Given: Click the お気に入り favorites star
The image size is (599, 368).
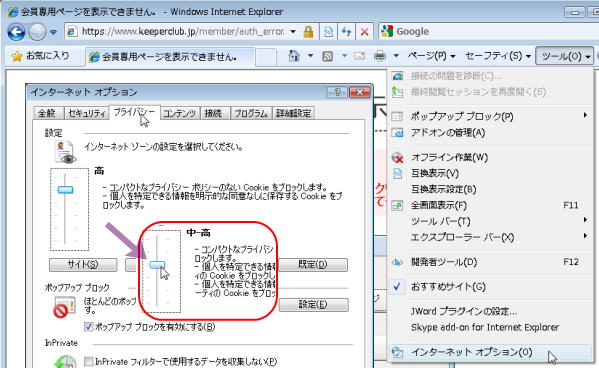Looking at the screenshot, I should coord(17,57).
